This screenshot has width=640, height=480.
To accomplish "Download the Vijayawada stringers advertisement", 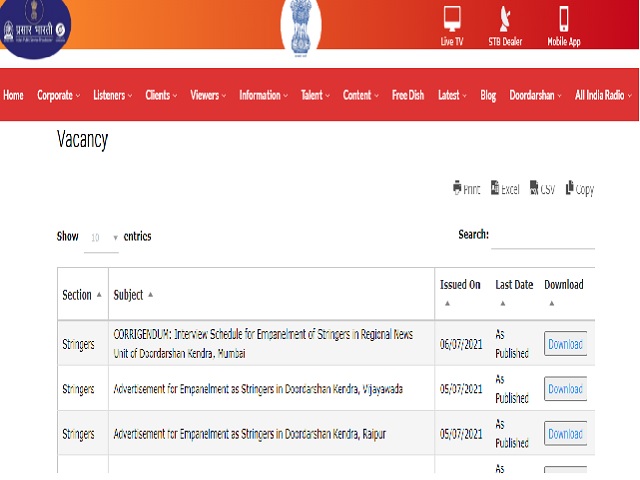I will coord(565,389).
